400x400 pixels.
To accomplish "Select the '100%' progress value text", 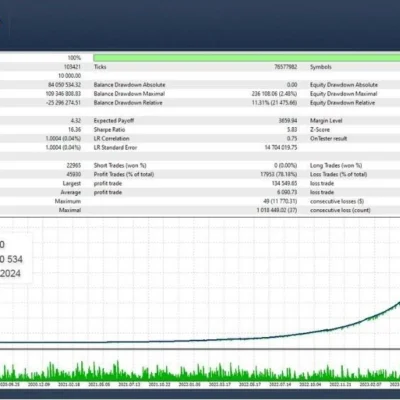I will tap(74, 58).
